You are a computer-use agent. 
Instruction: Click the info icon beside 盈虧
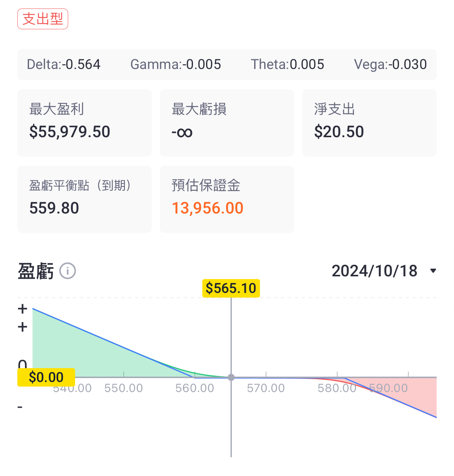point(68,271)
